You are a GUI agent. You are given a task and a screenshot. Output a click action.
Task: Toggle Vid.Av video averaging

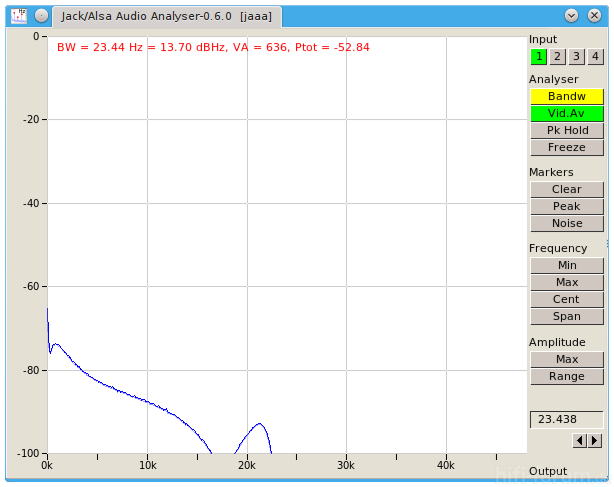[567, 114]
